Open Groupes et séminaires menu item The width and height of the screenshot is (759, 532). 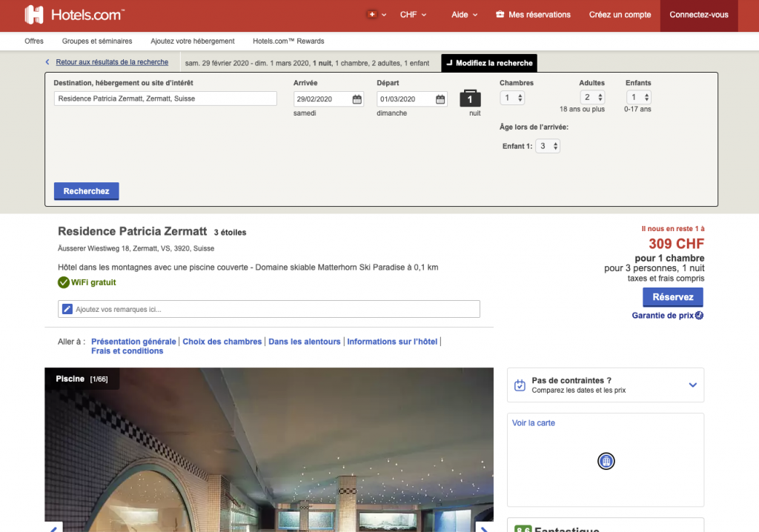[x=97, y=41]
